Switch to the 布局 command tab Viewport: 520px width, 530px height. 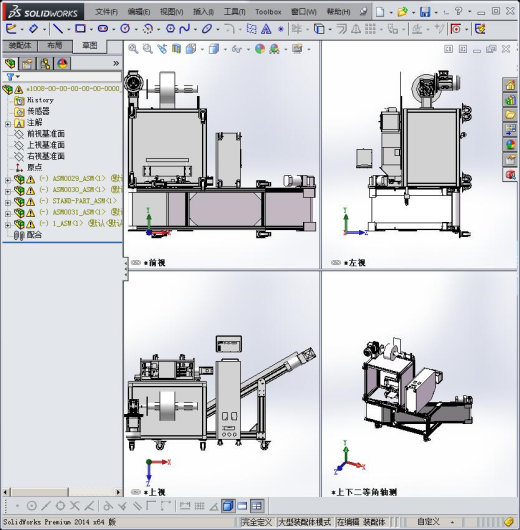[x=55, y=46]
